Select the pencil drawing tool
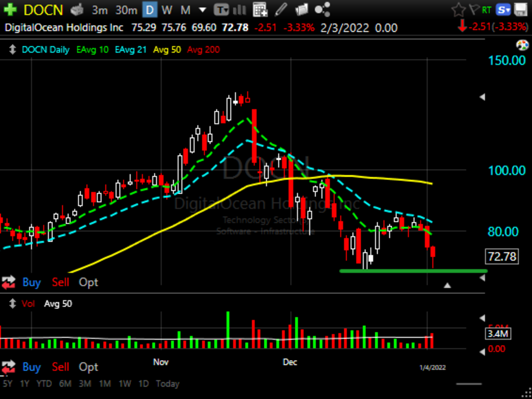This screenshot has height=399, width=532. click(x=281, y=9)
